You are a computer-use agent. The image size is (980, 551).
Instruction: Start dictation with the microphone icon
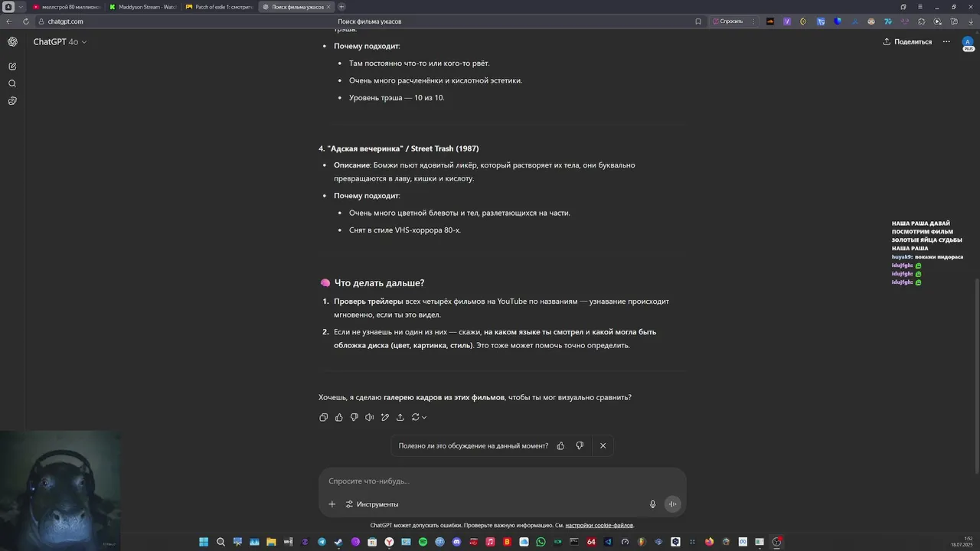652,504
